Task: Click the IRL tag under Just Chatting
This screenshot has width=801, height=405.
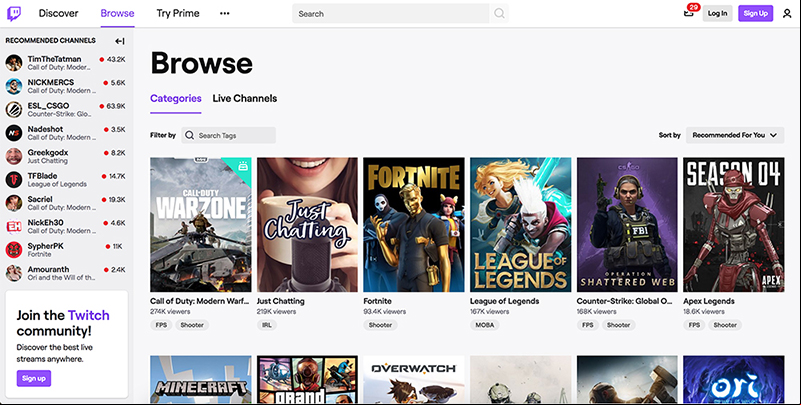Action: coord(267,325)
